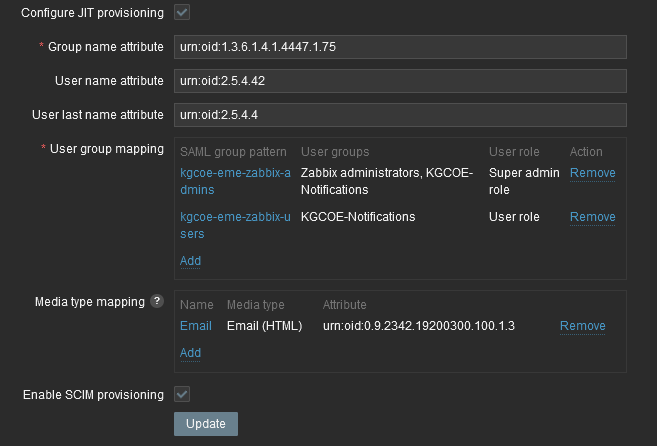Image resolution: width=657 pixels, height=446 pixels.
Task: Click the Media type column header
Action: click(x=256, y=305)
